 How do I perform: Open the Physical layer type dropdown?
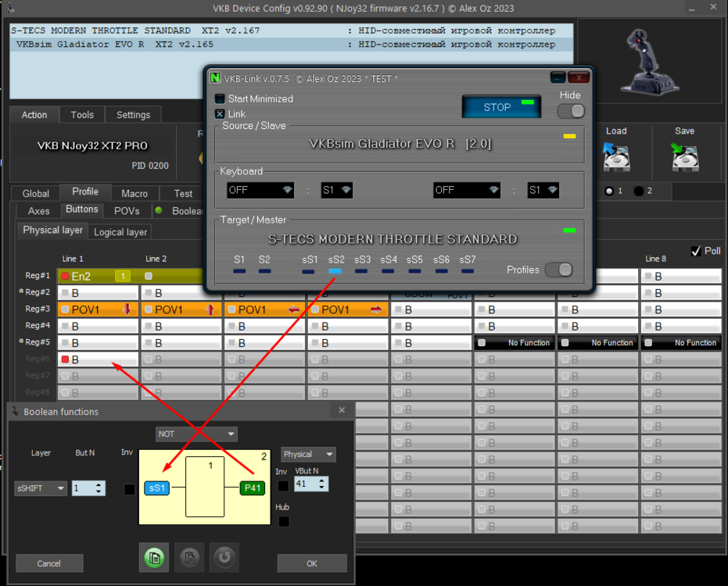308,454
